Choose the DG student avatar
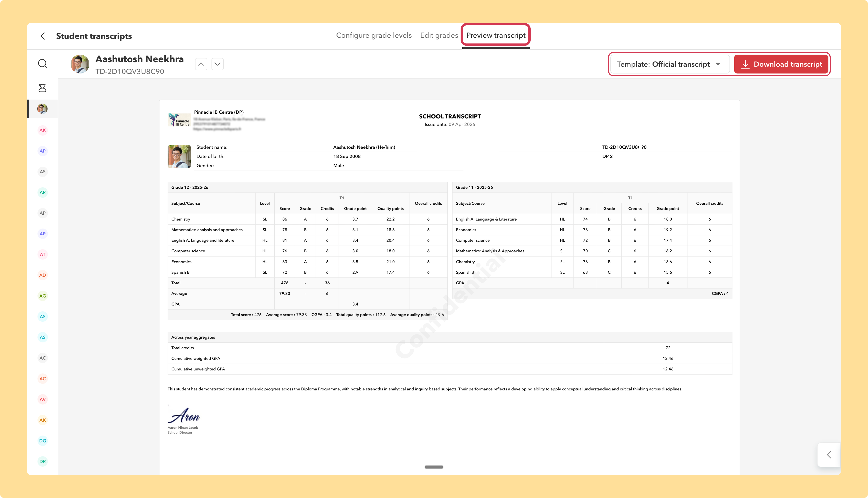Image resolution: width=868 pixels, height=498 pixels. click(42, 441)
